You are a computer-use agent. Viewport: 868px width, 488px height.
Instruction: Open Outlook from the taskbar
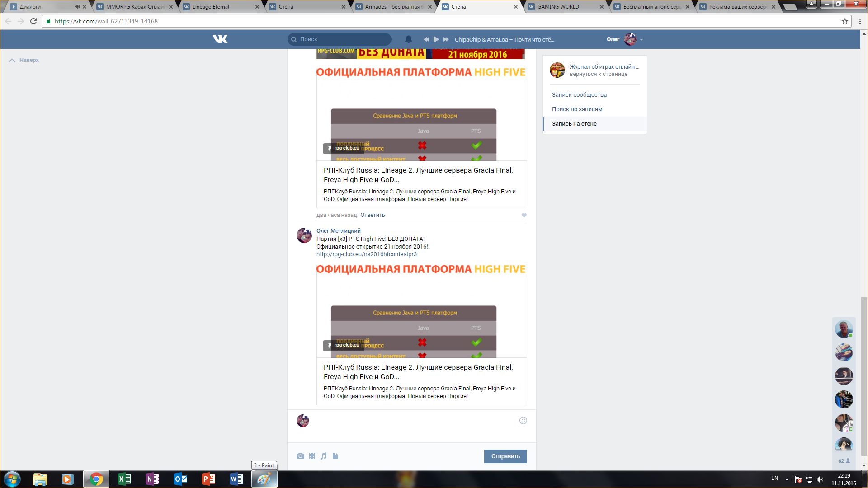coord(180,479)
